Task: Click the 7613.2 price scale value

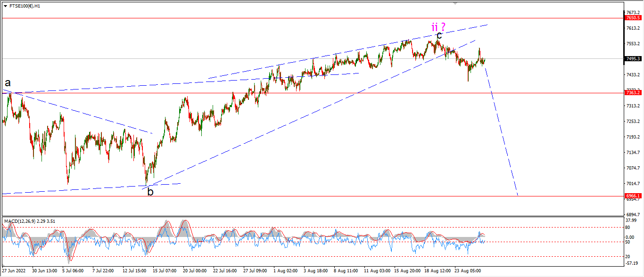Action: click(633, 28)
